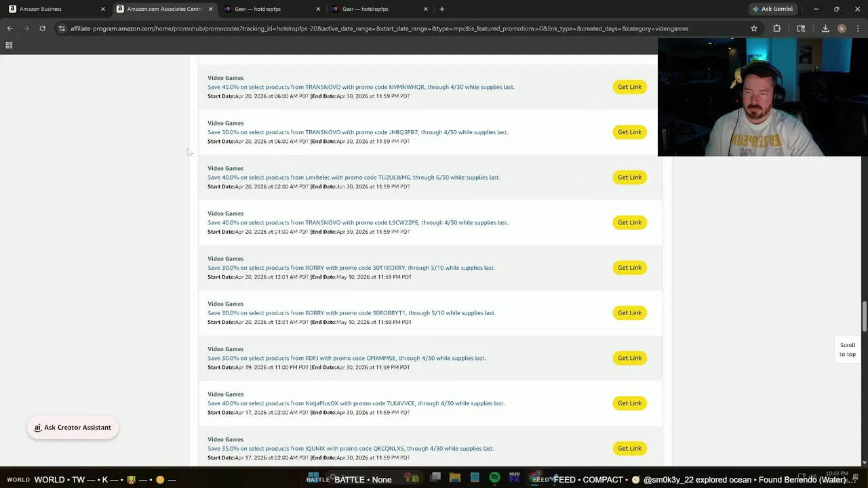Open the IQUNIX QKCQNLXS promo link
The image size is (868, 488).
(x=351, y=449)
